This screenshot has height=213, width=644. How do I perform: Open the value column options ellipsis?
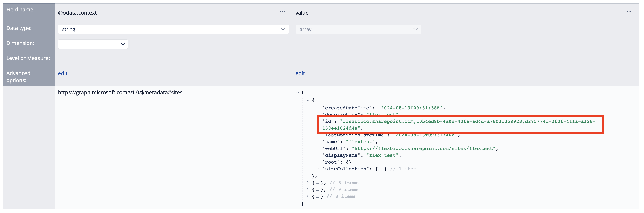point(629,11)
